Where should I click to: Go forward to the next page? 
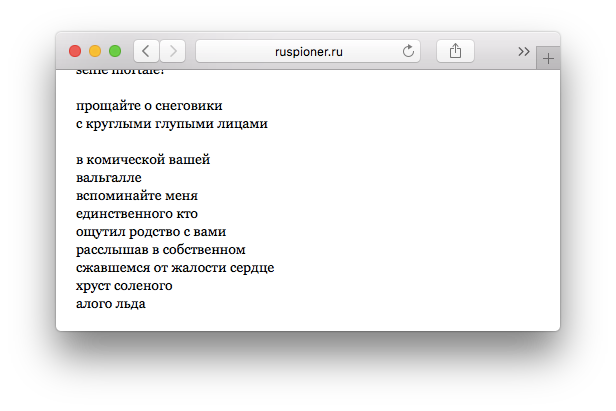coord(172,51)
